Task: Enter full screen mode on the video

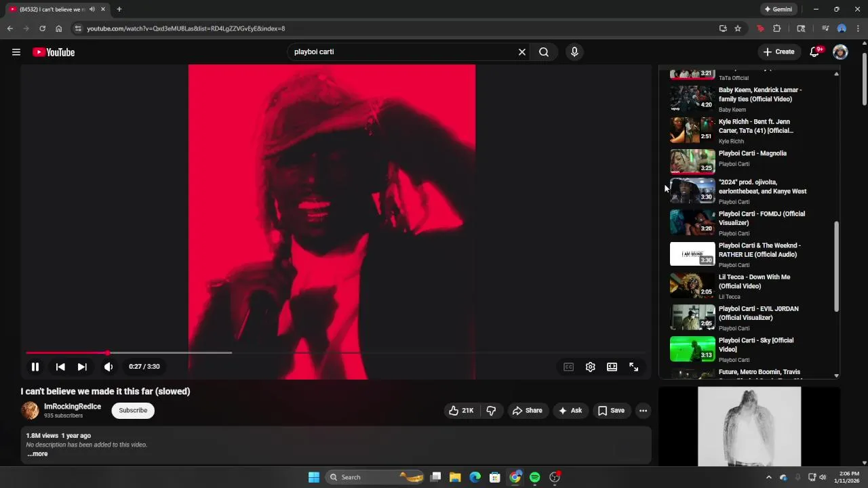Action: pos(634,367)
